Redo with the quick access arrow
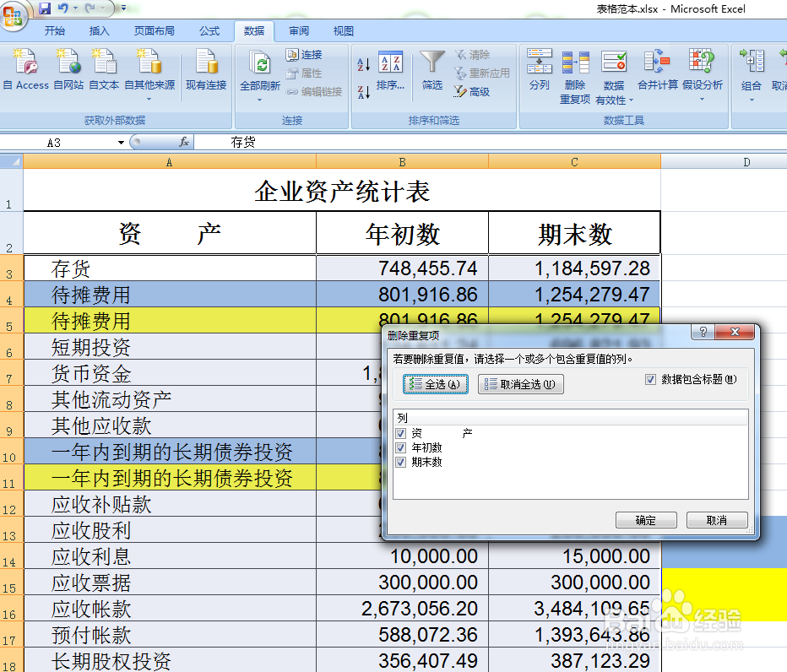787x672 pixels. coord(90,8)
